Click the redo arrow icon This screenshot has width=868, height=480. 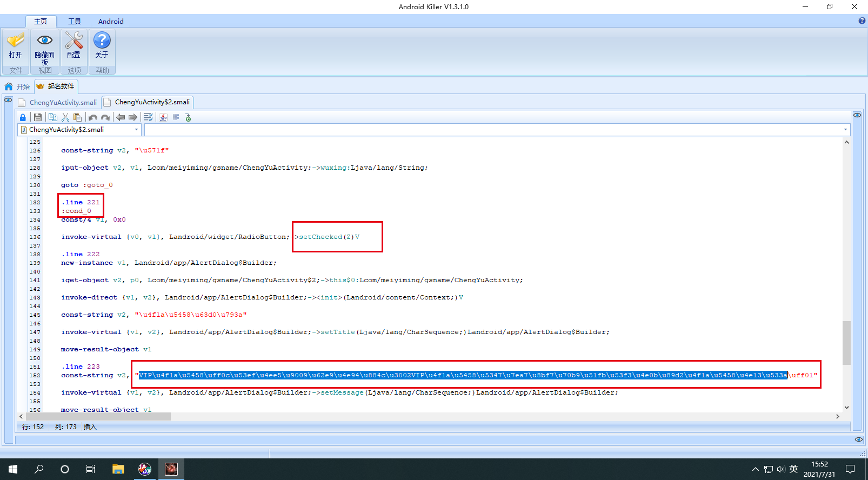[105, 117]
